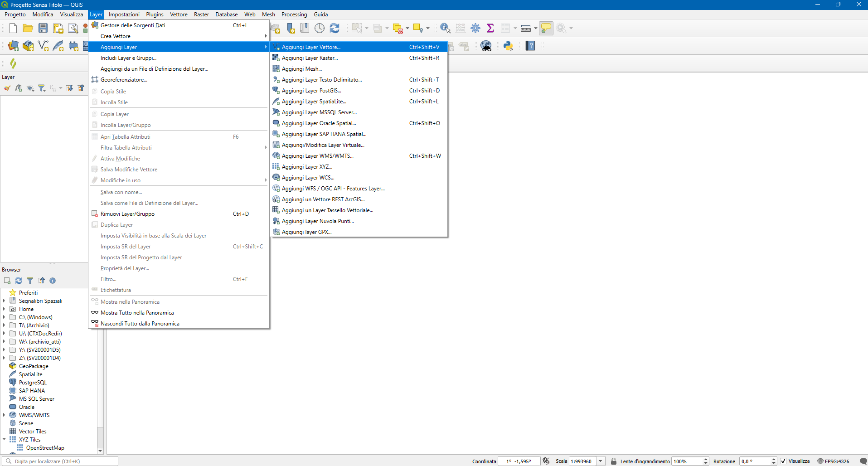This screenshot has height=466, width=868.
Task: Click the Save Project floppy icon
Action: [x=43, y=28]
